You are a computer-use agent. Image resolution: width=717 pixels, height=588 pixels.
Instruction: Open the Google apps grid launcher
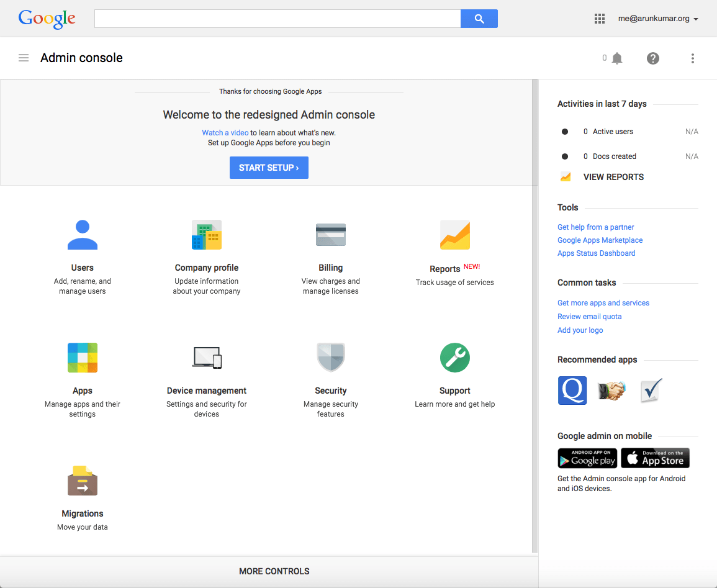tap(600, 19)
